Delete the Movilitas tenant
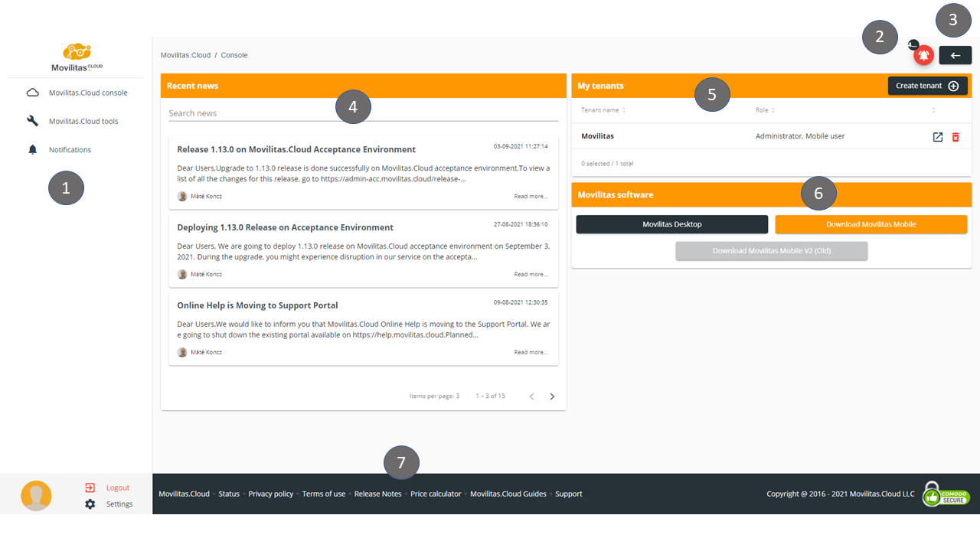The height and width of the screenshot is (551, 980). pyautogui.click(x=955, y=137)
